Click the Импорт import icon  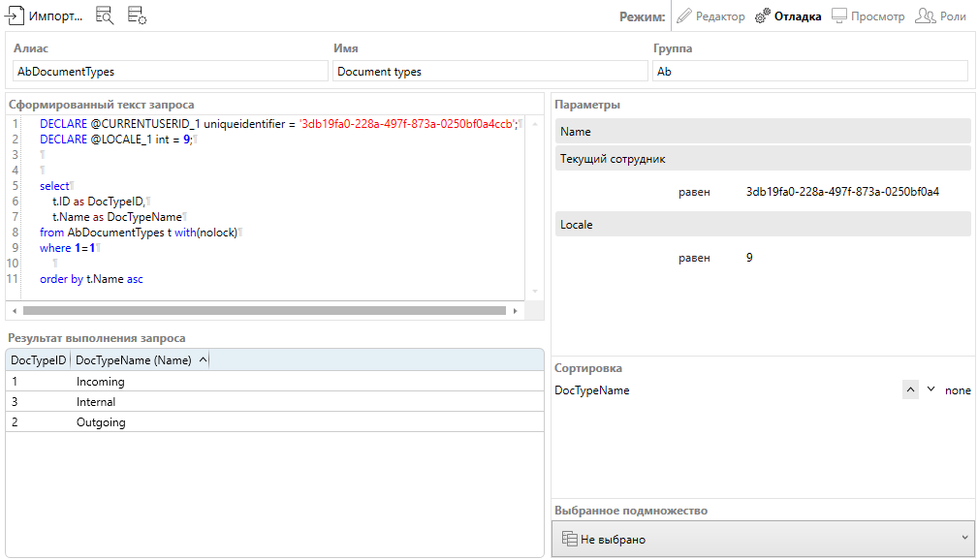15,16
